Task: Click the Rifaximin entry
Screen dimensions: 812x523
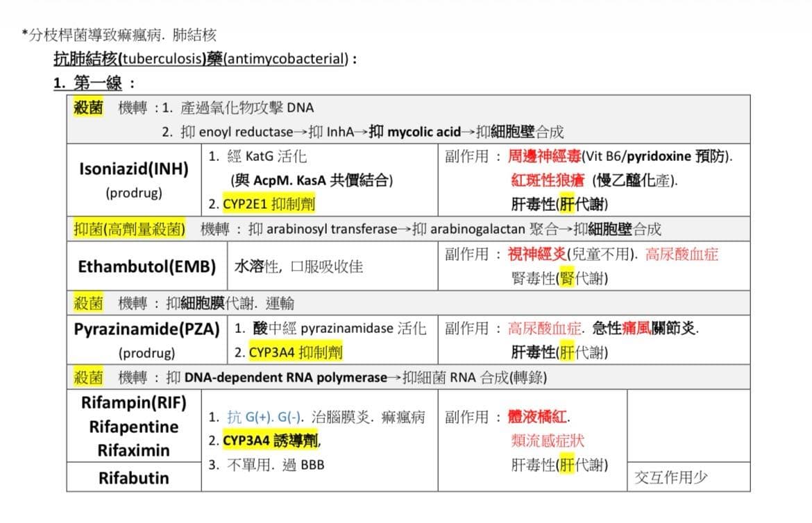Action: pos(134,450)
